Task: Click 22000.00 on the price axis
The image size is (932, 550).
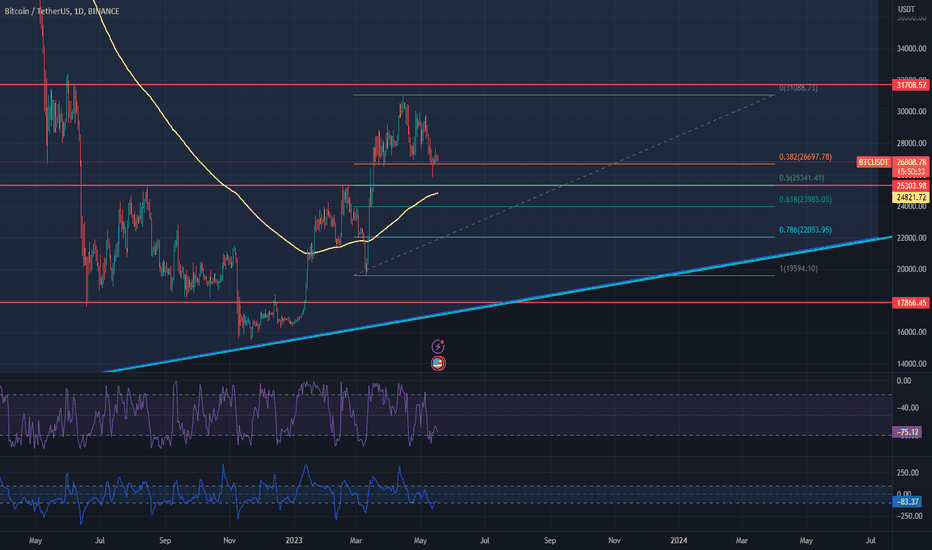Action: [x=911, y=238]
